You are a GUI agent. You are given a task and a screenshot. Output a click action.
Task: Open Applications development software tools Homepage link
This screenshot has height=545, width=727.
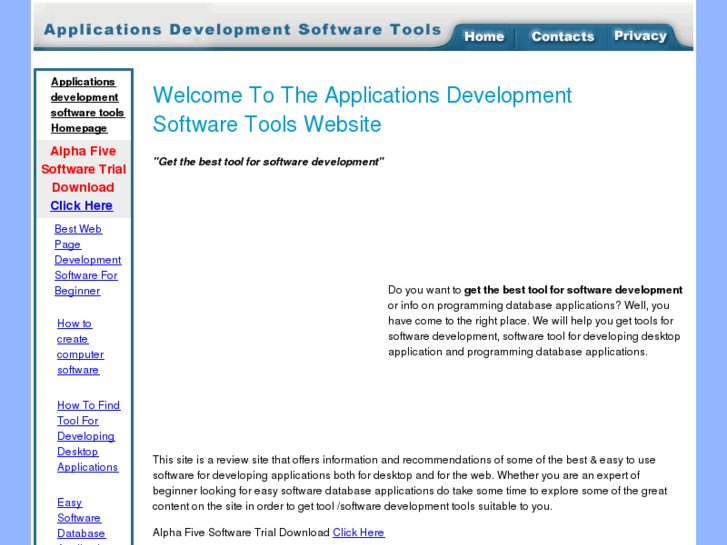87,105
